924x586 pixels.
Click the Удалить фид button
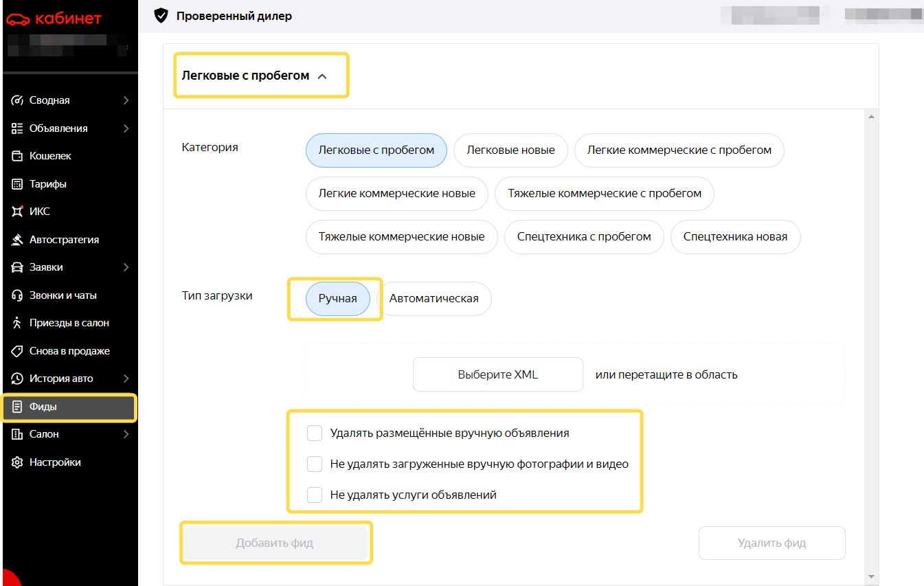(772, 543)
